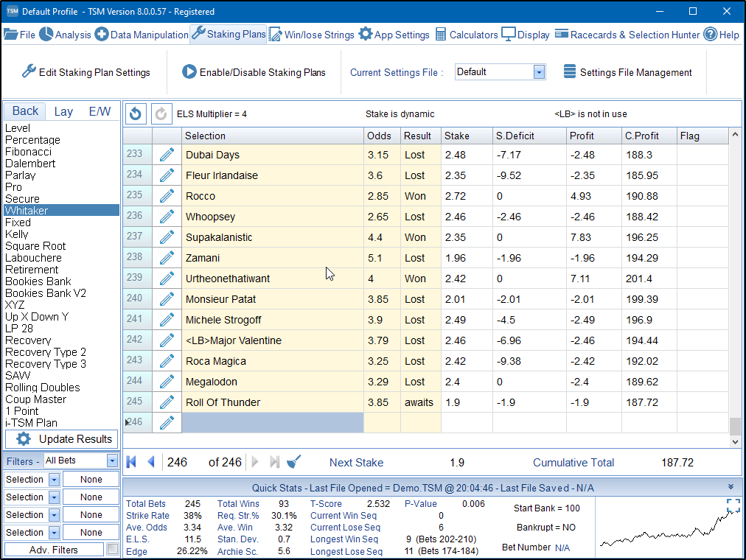Open Edit Staking Plan Settings
746x560 pixels.
point(86,72)
